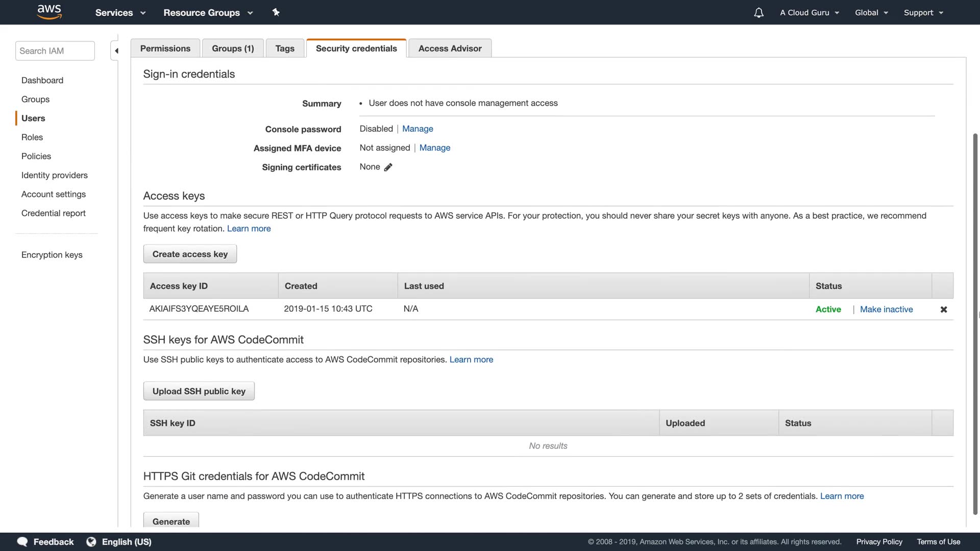Click the pin shortcut icon in navbar

(x=276, y=12)
